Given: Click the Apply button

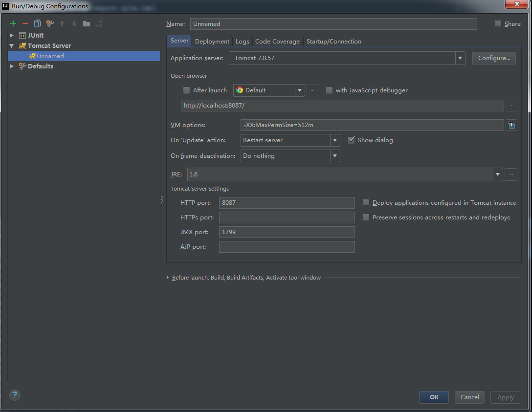Looking at the screenshot, I should (505, 397).
